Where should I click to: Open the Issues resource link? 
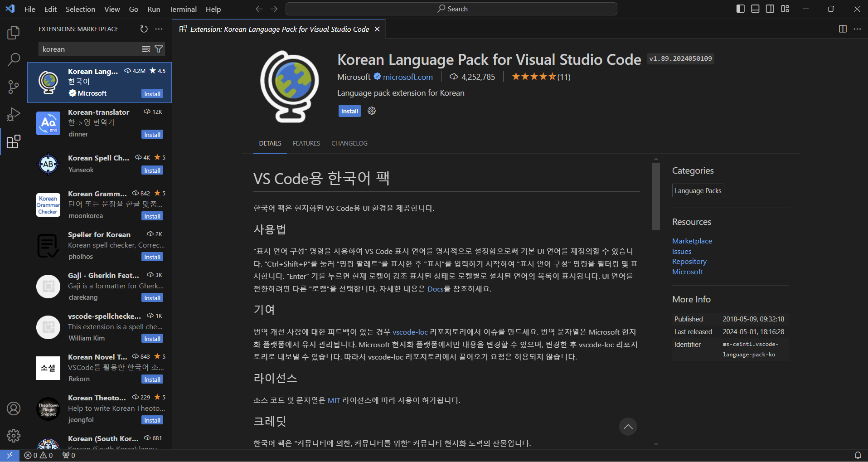coord(682,251)
